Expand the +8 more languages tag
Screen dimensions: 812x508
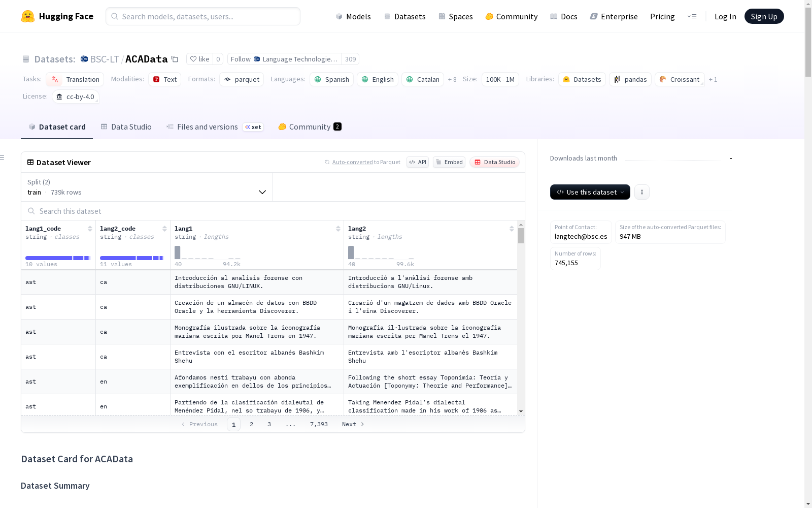452,79
